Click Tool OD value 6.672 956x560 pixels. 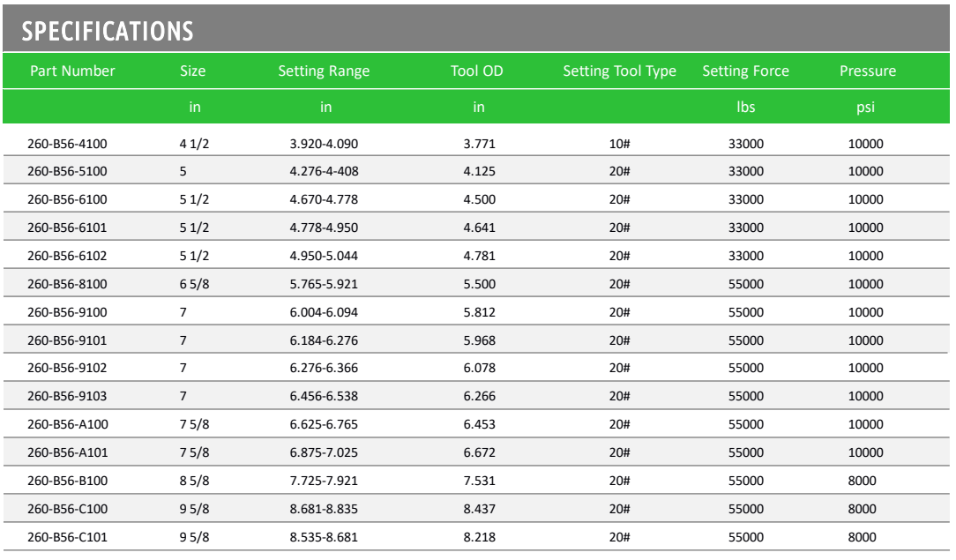click(479, 452)
